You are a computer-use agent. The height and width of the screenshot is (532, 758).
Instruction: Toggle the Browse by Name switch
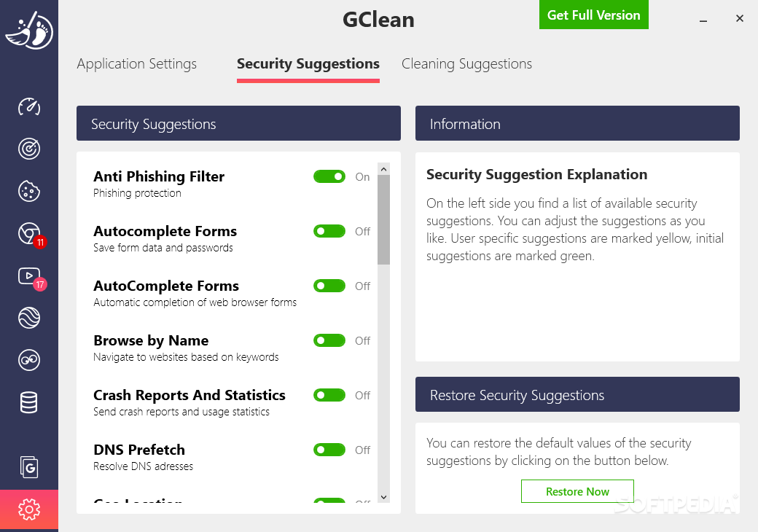pos(329,340)
